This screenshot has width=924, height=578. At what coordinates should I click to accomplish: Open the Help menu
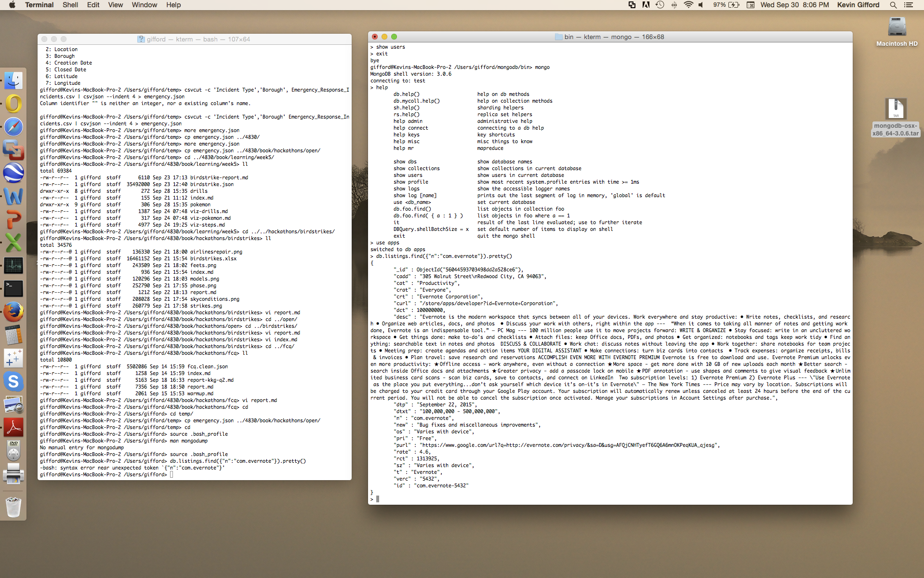pyautogui.click(x=173, y=5)
